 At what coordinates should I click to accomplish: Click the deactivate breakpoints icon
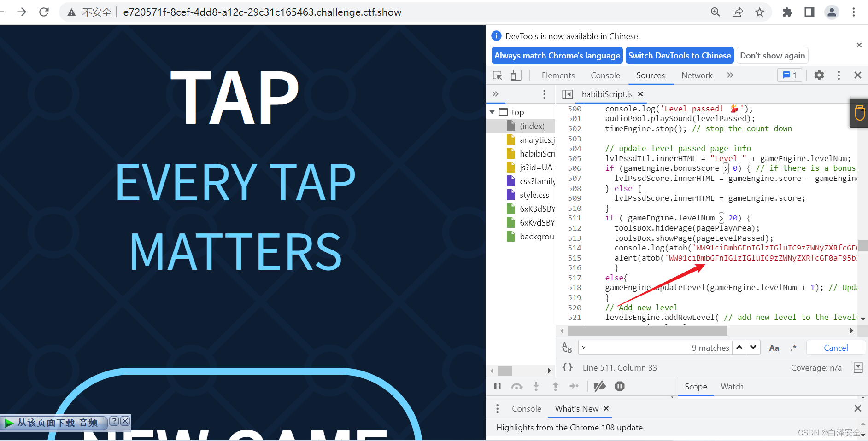(599, 386)
